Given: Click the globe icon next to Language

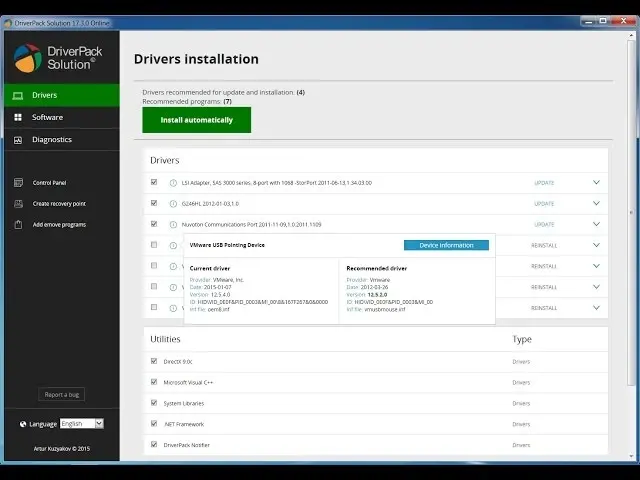Looking at the screenshot, I should pos(21,424).
